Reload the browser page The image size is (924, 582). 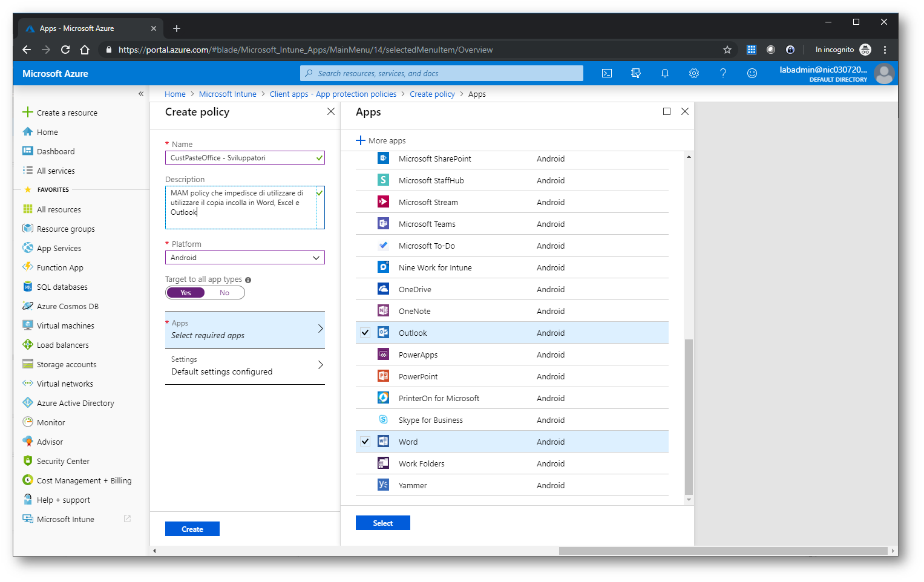tap(65, 50)
